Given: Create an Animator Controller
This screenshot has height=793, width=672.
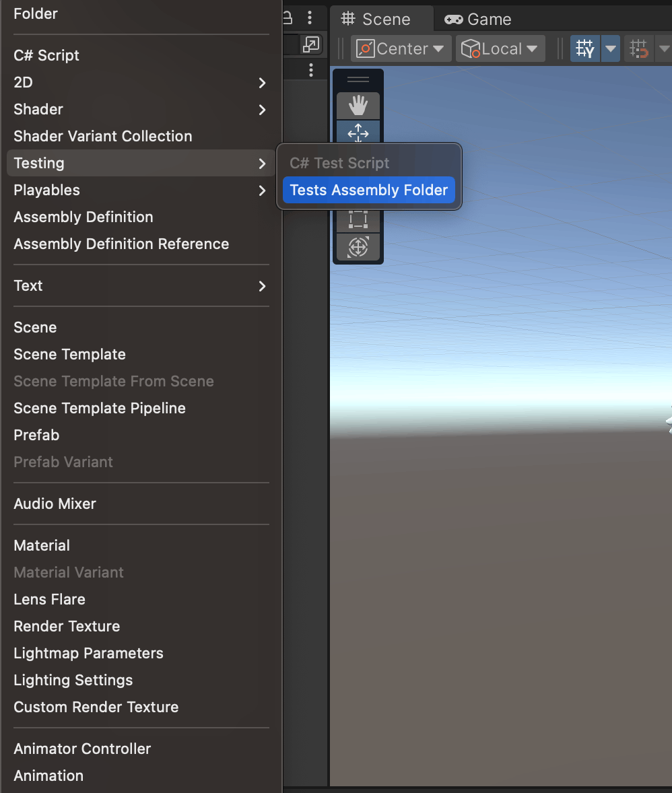Looking at the screenshot, I should click(x=141, y=749).
